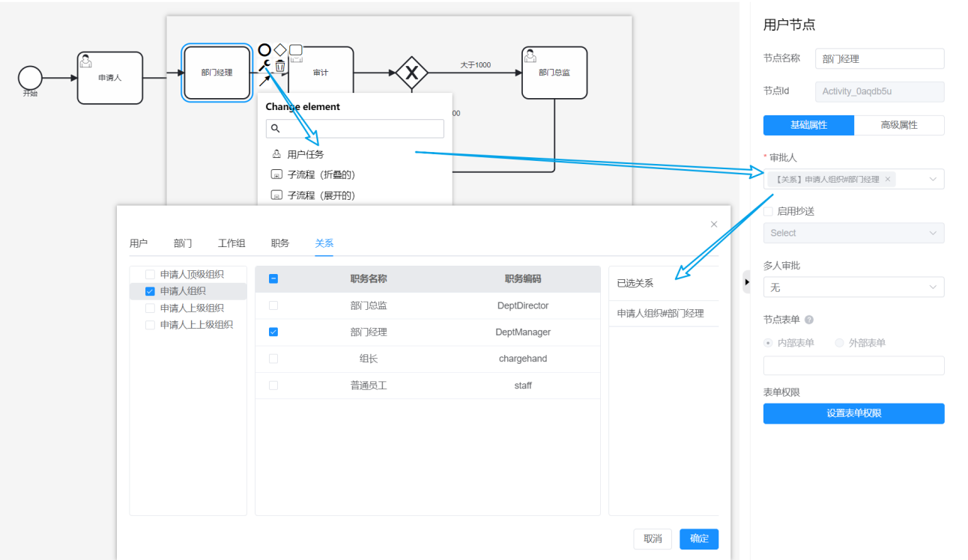Image resolution: width=968 pixels, height=560 pixels.
Task: Click the 开始 start event circle
Action: [30, 77]
